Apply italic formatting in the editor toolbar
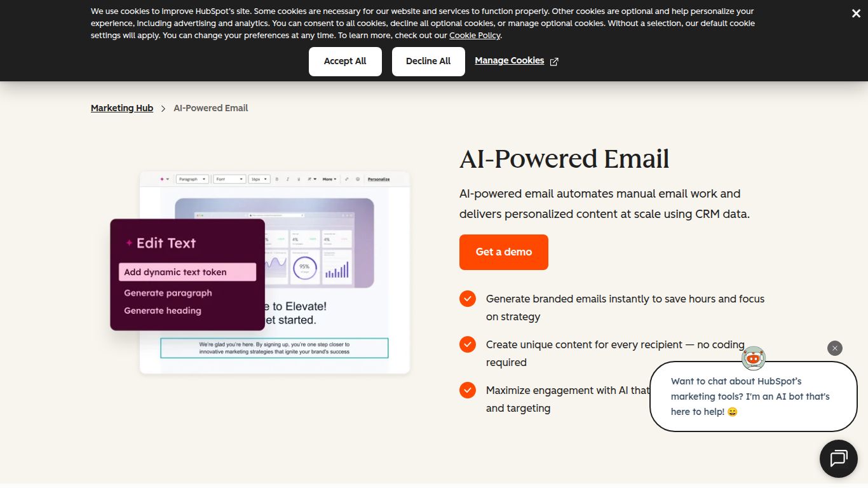This screenshot has height=488, width=868. [287, 179]
